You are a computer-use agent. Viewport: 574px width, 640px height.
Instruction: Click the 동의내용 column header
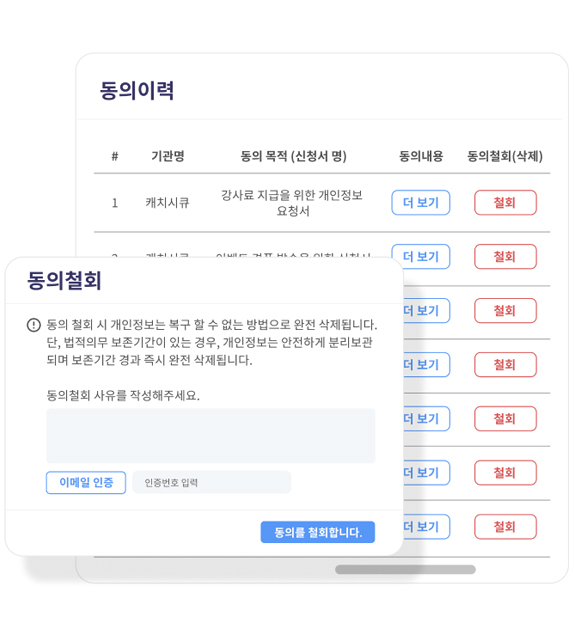[x=421, y=156]
